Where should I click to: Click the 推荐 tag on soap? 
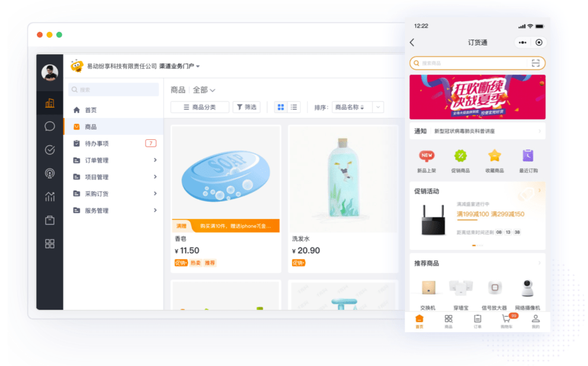(x=210, y=263)
